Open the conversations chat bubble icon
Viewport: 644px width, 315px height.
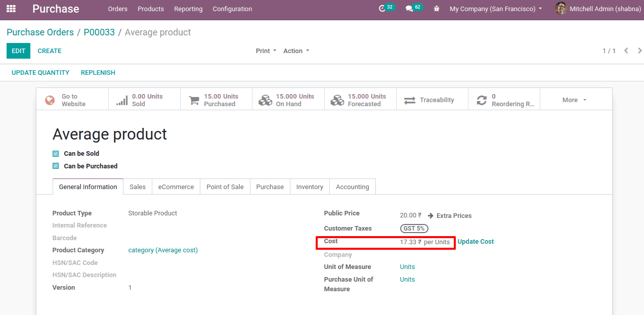click(x=409, y=9)
